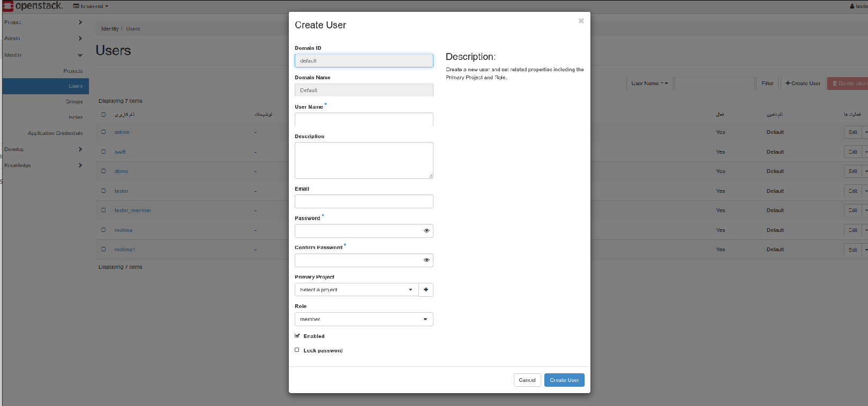Cancel the Create User dialog
Image resolution: width=868 pixels, height=406 pixels.
pos(527,380)
